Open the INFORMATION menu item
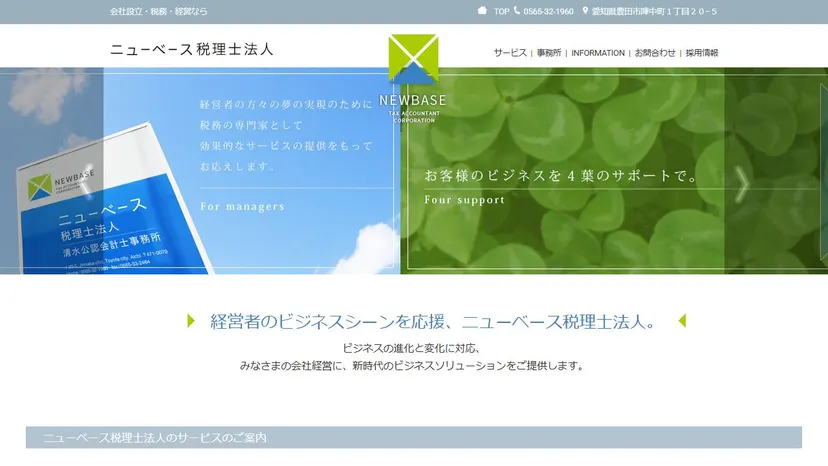 tap(598, 53)
